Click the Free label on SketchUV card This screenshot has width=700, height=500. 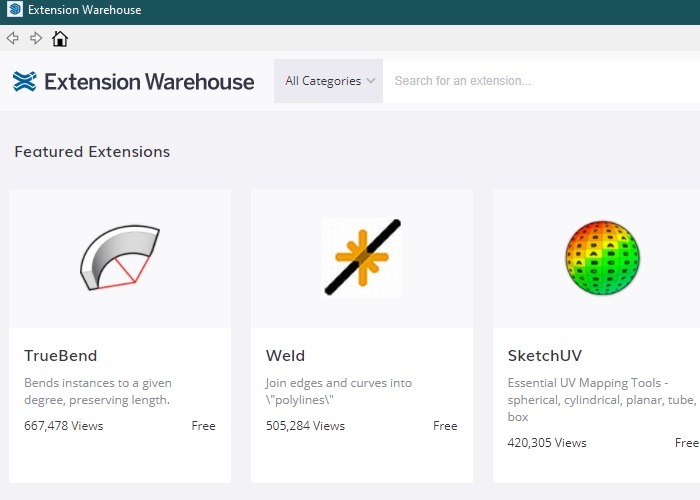(x=687, y=443)
